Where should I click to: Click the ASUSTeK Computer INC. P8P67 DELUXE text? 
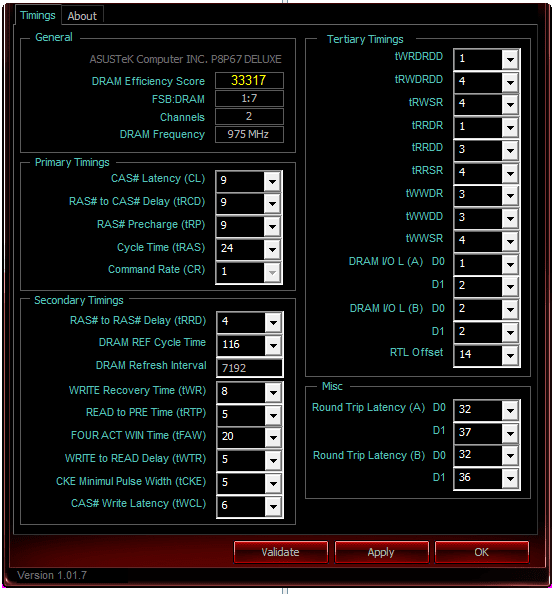pos(185,59)
